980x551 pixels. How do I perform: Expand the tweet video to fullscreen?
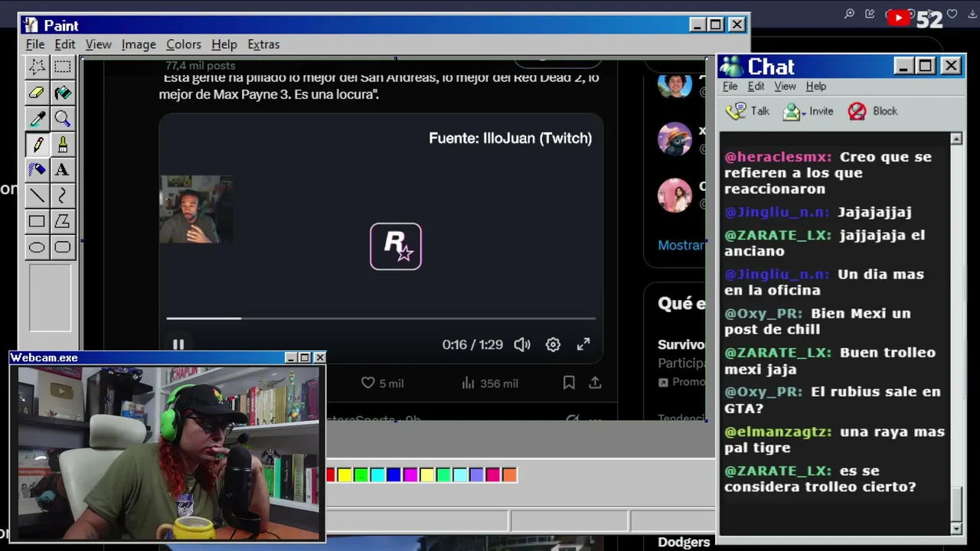point(583,345)
